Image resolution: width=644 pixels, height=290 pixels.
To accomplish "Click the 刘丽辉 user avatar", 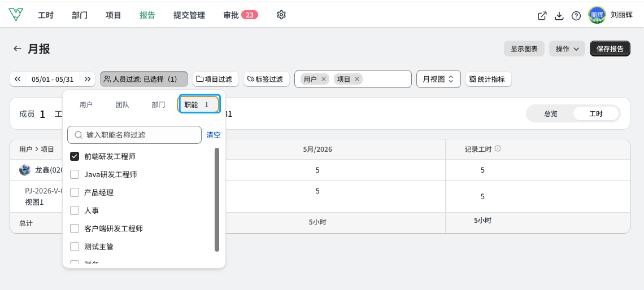I will pyautogui.click(x=597, y=15).
